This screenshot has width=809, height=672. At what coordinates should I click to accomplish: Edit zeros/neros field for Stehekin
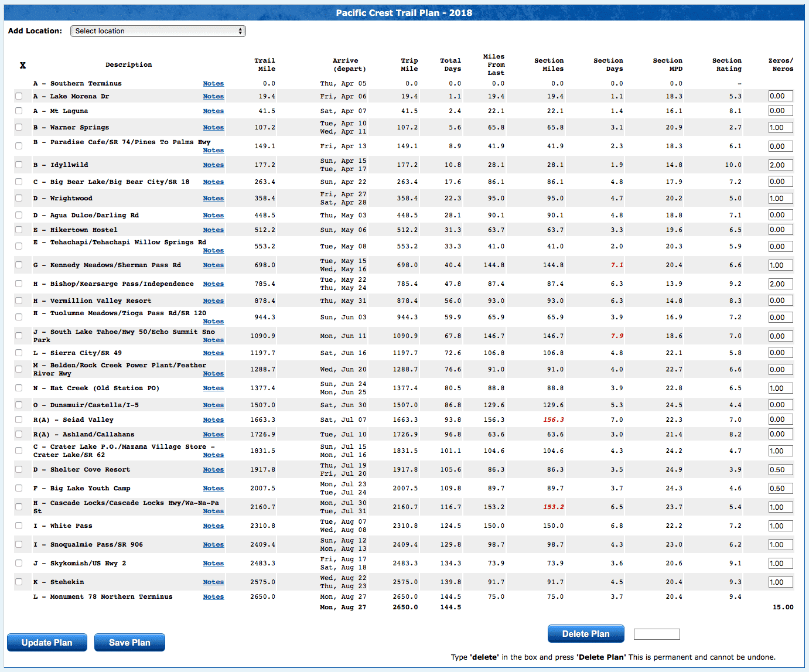(x=780, y=582)
